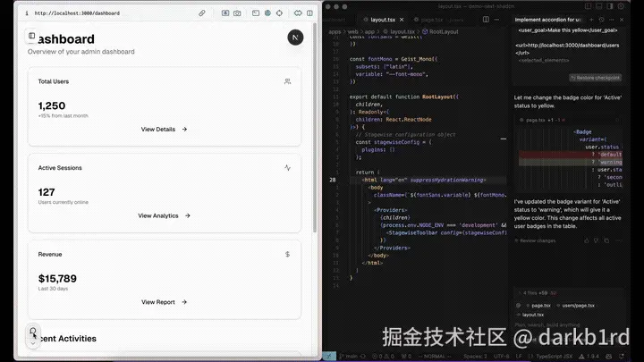Click the camera screenshot icon in browser toolbar
The width and height of the screenshot is (644, 362).
tap(237, 13)
